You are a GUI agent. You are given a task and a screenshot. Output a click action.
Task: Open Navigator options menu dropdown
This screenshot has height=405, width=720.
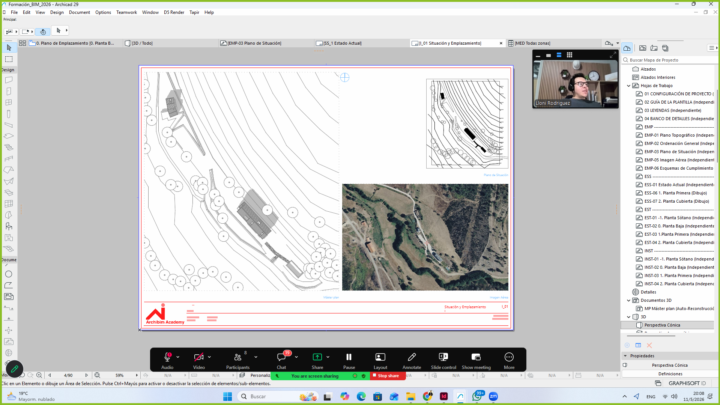(x=712, y=48)
